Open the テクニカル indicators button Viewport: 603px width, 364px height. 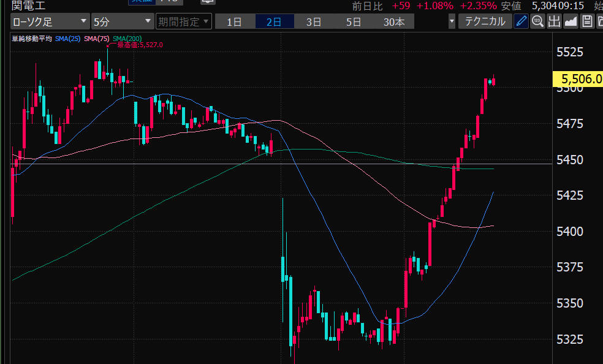(485, 21)
